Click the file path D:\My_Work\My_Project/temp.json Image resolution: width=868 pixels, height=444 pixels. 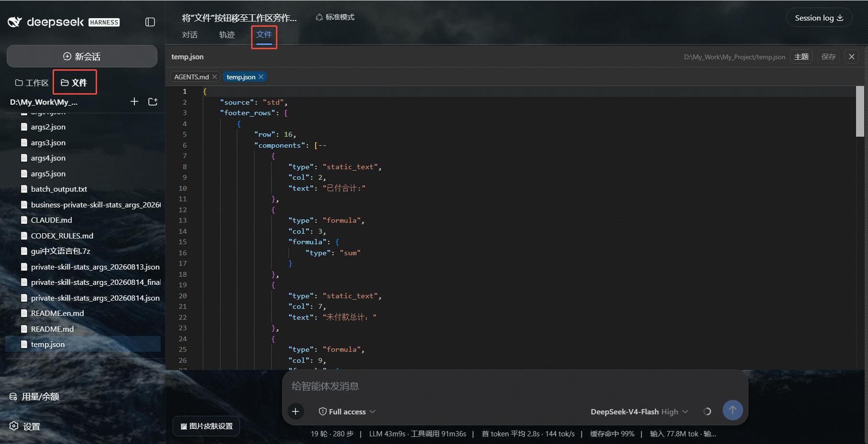(x=735, y=57)
